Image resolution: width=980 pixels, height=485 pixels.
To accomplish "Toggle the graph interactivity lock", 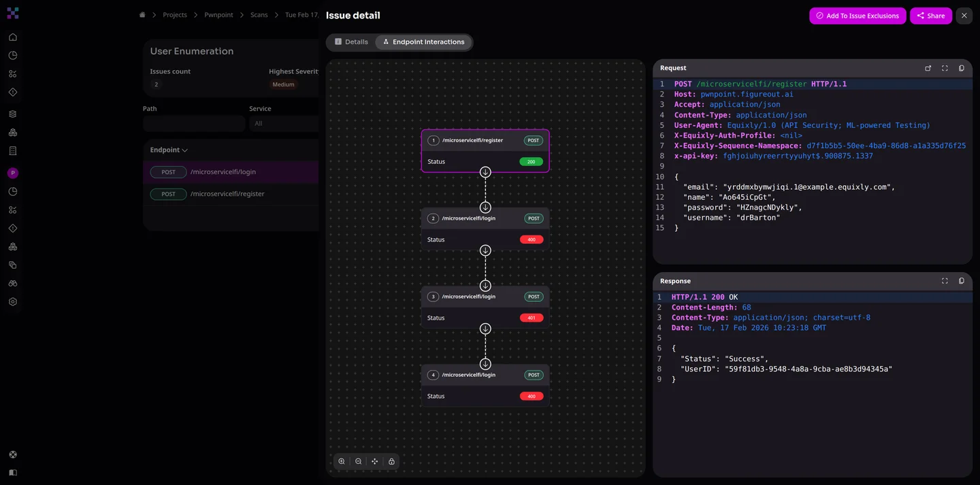I will (391, 461).
